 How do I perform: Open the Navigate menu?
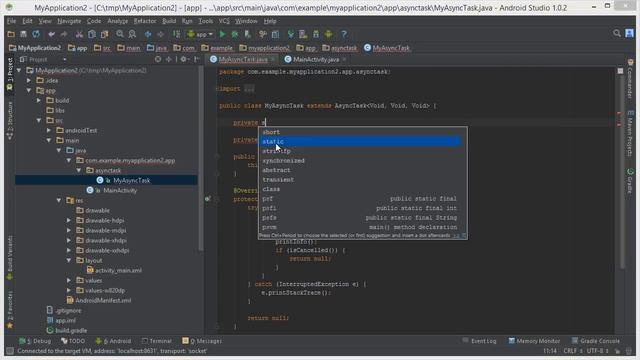pyautogui.click(x=69, y=21)
